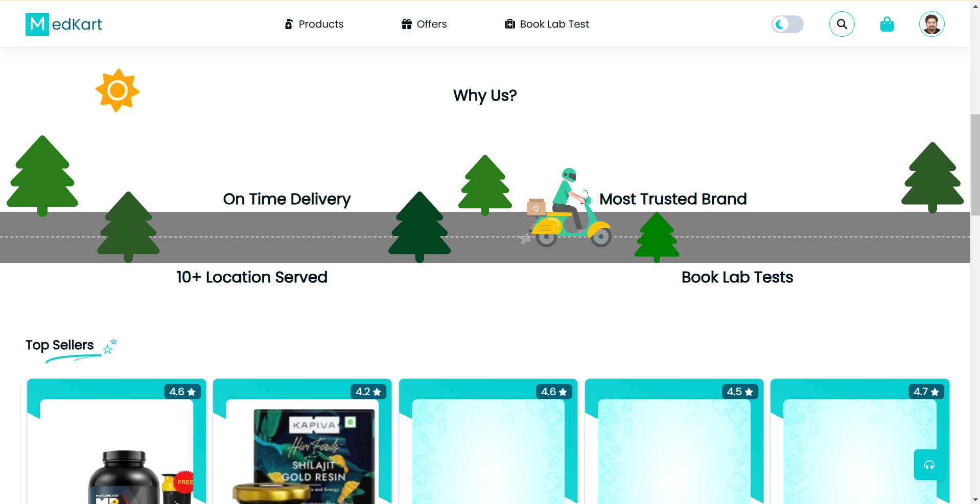Toggle the dark mode switch
Image resolution: width=980 pixels, height=504 pixels.
pos(787,24)
